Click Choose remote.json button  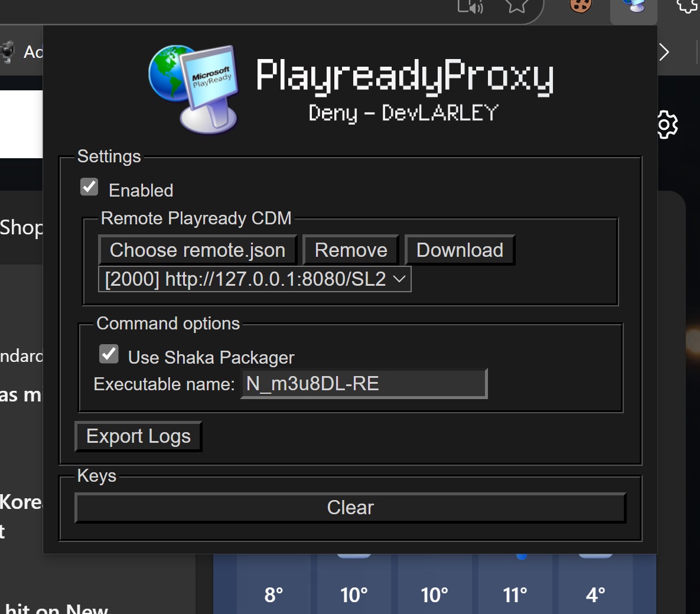(198, 250)
